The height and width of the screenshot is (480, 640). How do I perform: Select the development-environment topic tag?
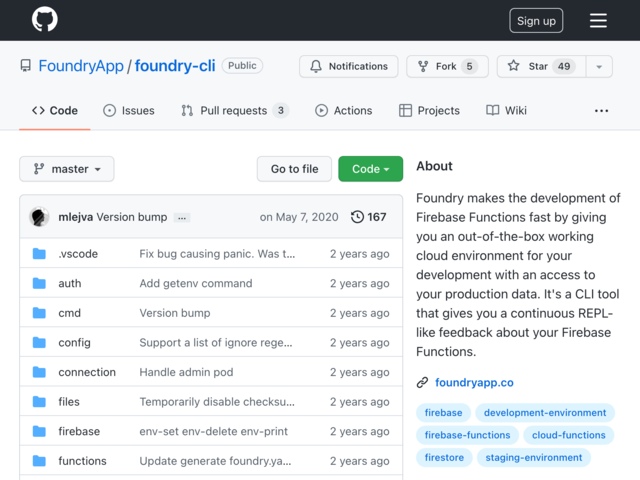545,413
